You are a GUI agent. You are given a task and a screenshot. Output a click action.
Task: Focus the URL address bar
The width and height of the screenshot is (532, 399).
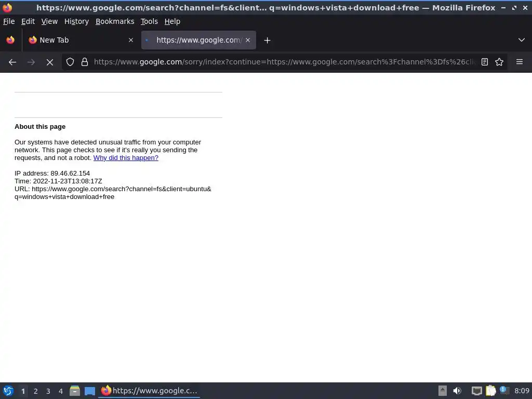(284, 62)
